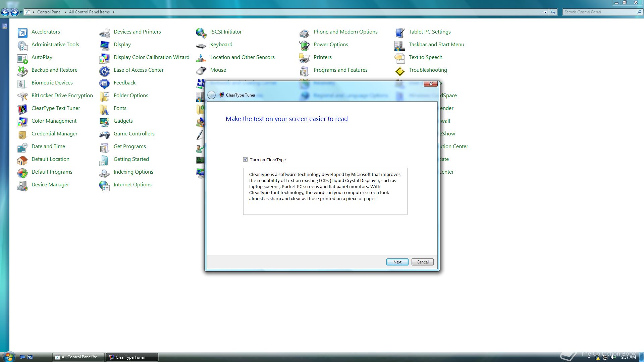Viewport: 644px width, 362px height.
Task: Click the Control Panel Back arrow button
Action: [5, 12]
